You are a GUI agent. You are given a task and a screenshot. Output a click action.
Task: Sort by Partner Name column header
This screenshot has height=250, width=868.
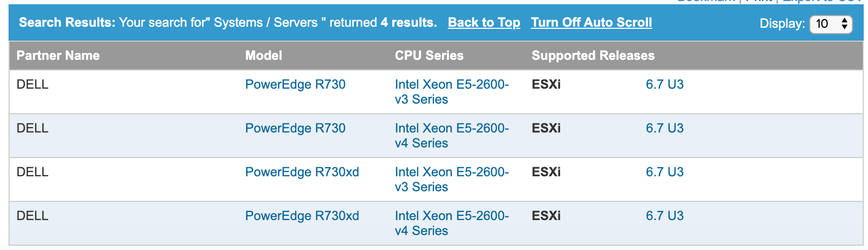[x=58, y=56]
